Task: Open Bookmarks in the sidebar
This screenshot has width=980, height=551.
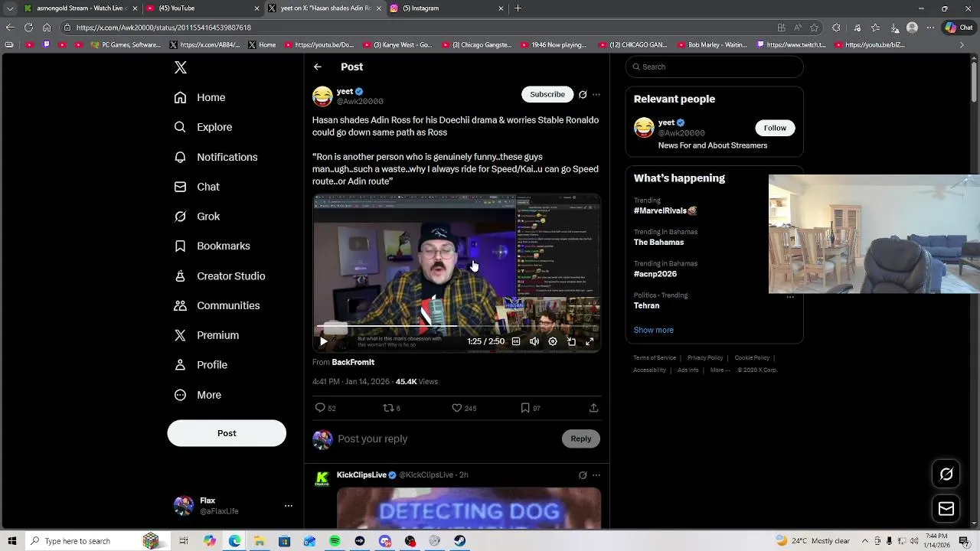Action: pyautogui.click(x=212, y=246)
